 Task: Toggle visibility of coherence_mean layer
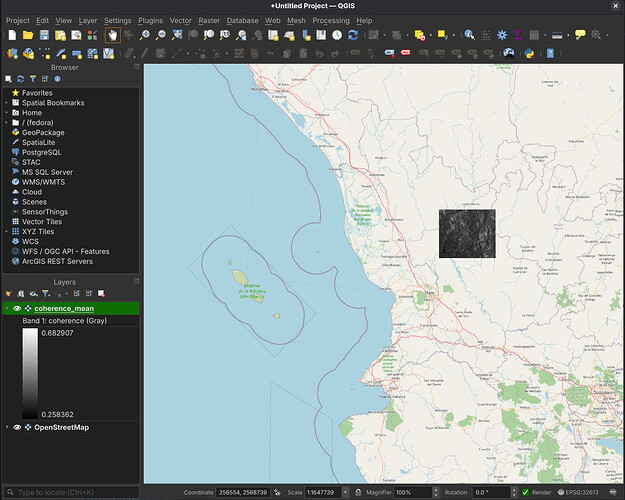(17, 308)
